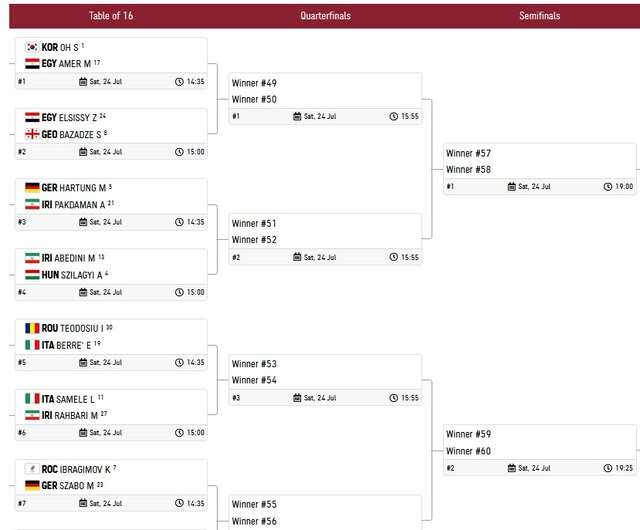640x530 pixels.
Task: Click calendar icon in match #1 Table of 16
Action: point(84,82)
